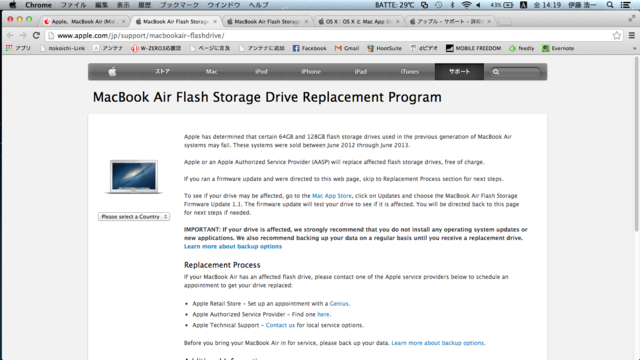Show more bookmarks overflow chevron
The height and width of the screenshot is (360, 640).
(634, 48)
